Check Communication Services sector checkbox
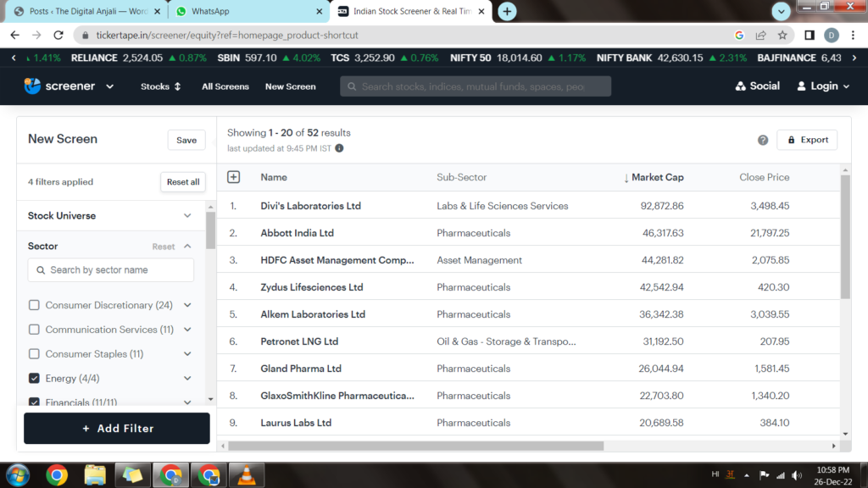The width and height of the screenshot is (868, 488). pyautogui.click(x=34, y=330)
